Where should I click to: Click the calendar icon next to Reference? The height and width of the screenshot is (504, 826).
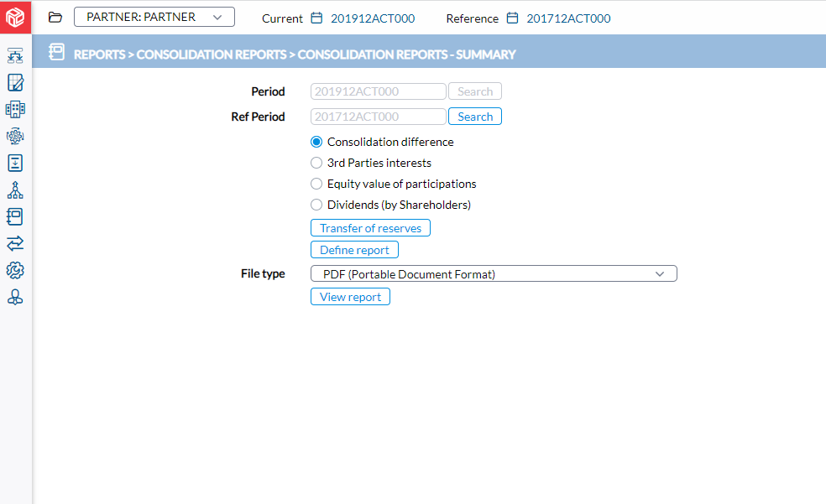point(513,18)
